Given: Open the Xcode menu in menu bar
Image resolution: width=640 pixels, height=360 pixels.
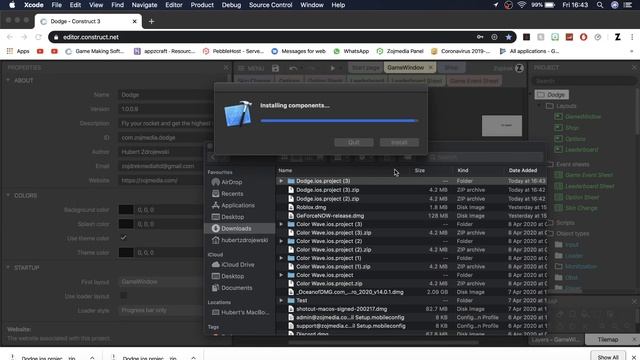Looking at the screenshot, I should pyautogui.click(x=33, y=5).
